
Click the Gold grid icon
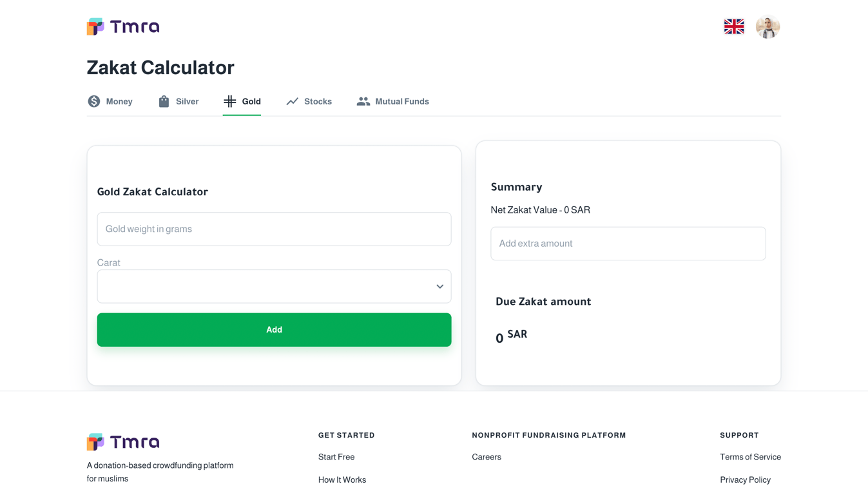point(230,101)
